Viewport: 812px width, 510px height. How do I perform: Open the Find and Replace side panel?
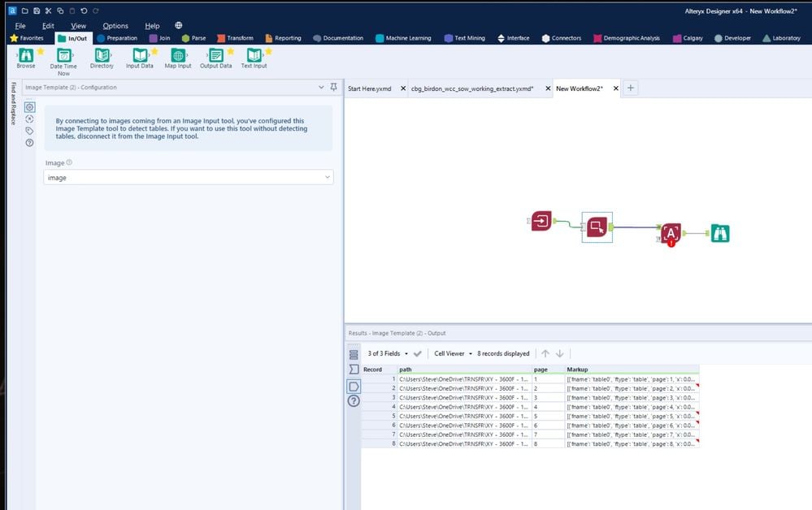14,103
